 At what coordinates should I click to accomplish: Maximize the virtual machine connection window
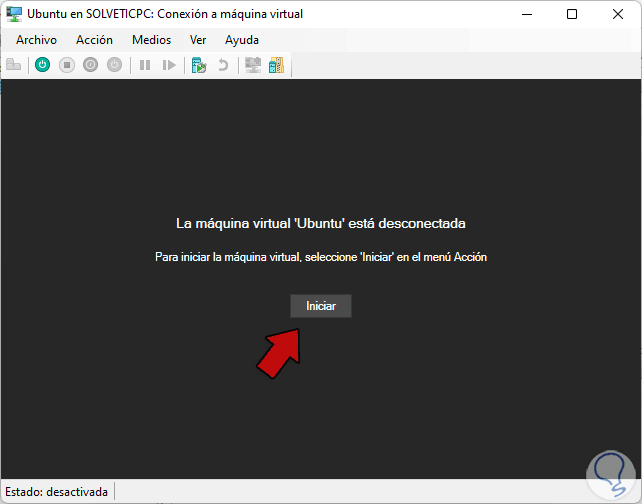[572, 14]
